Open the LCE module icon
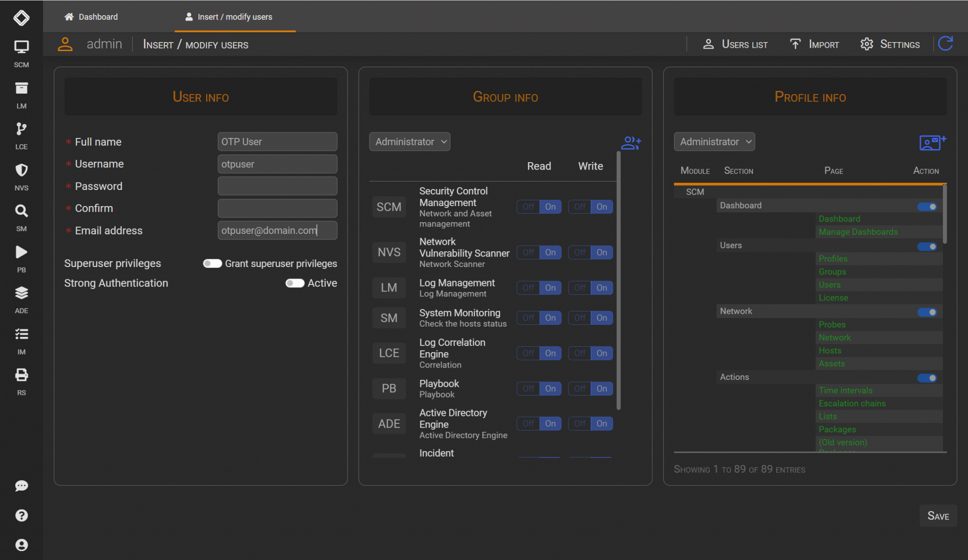Viewport: 968px width, 560px height. click(x=21, y=129)
